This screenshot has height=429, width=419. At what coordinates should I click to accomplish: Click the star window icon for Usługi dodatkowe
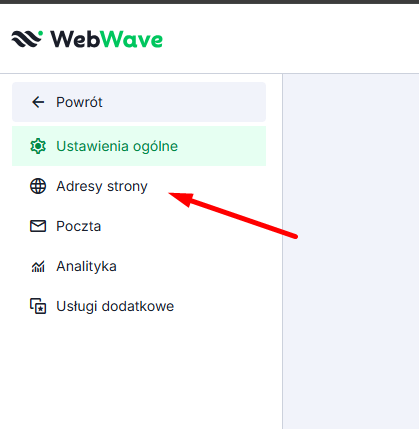point(38,306)
